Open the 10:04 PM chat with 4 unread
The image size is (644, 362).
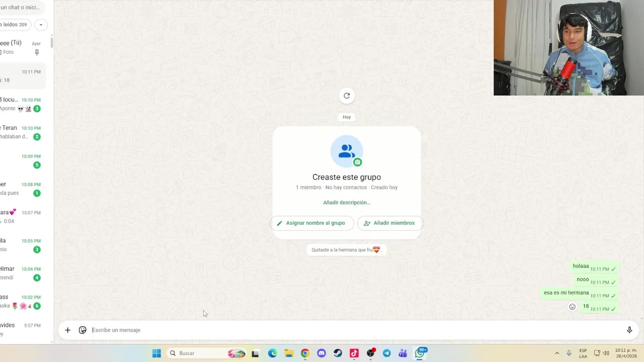[23, 273]
